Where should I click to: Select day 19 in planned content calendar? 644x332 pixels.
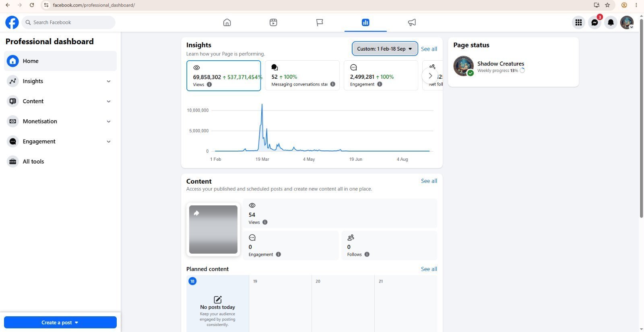coord(255,281)
